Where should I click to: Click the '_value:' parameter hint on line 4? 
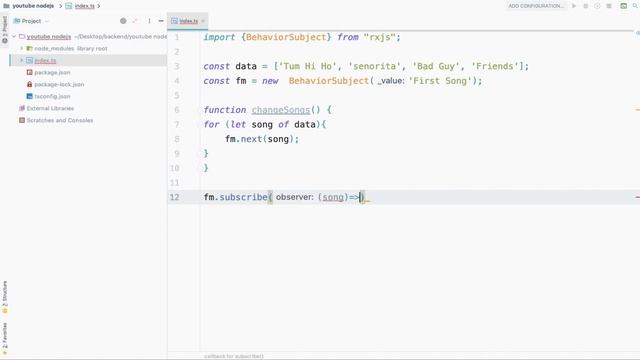pyautogui.click(x=391, y=81)
